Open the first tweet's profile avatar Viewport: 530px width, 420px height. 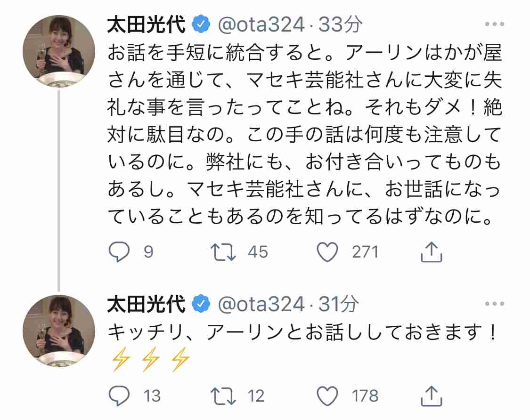tap(59, 51)
